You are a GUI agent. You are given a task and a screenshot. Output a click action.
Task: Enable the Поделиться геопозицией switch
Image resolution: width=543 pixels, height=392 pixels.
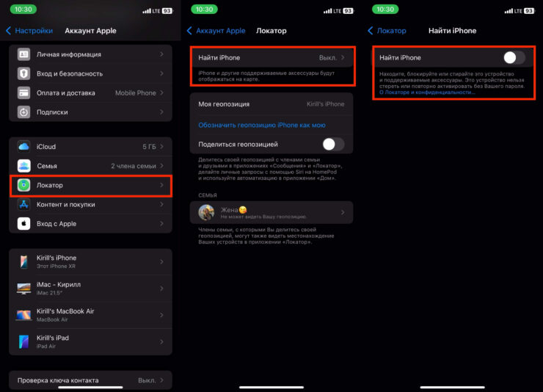(333, 145)
